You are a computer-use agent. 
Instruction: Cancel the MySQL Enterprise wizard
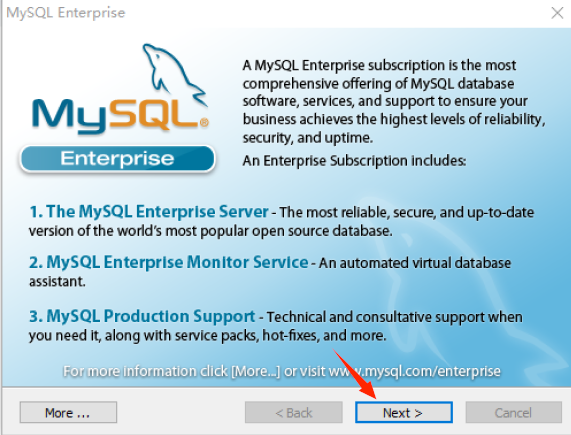coord(513,412)
